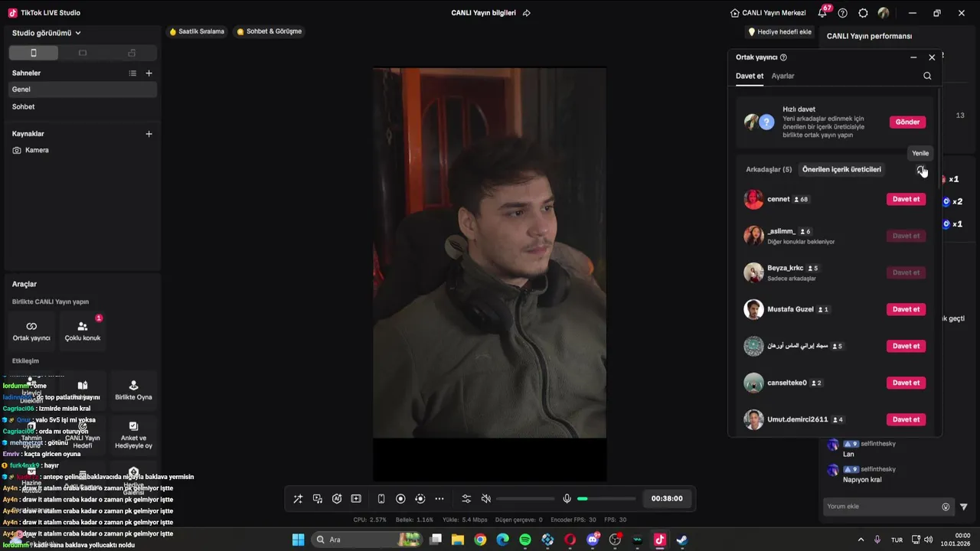
Task: Open cennet's profile avatar
Action: click(x=753, y=199)
